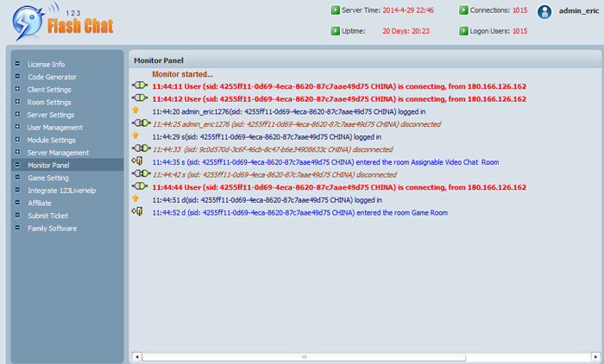The width and height of the screenshot is (604, 364).
Task: Click the minus icon beside Monitor Panel
Action: coord(17,165)
